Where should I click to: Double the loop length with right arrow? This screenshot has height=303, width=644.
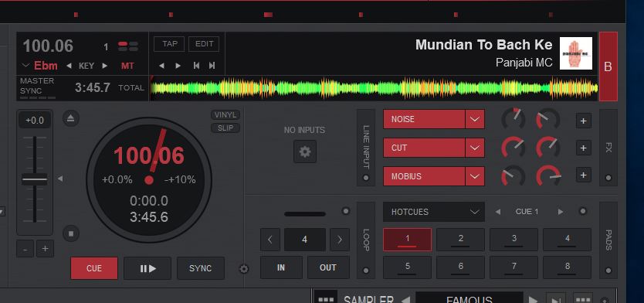[340, 240]
